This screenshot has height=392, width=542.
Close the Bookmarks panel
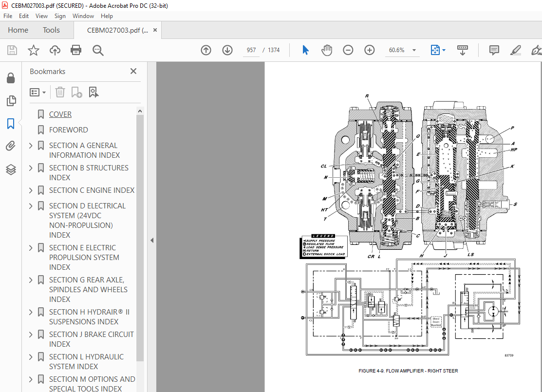pos(133,71)
